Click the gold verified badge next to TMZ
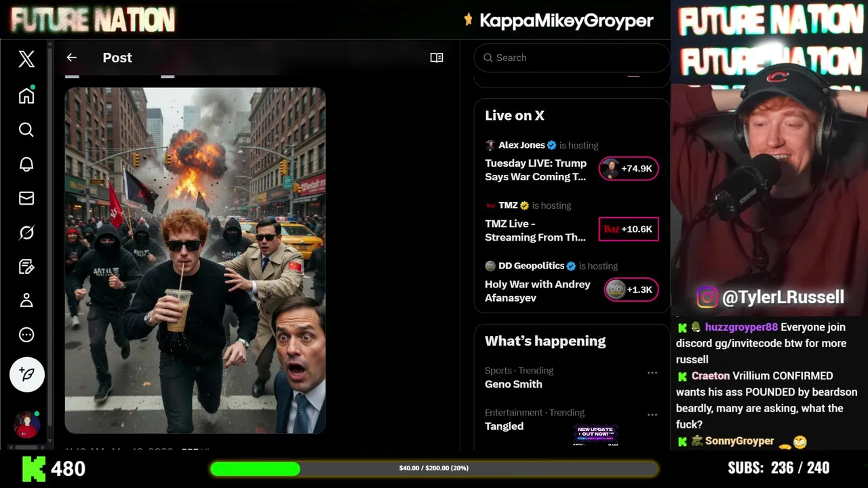Screen dimensions: 868x488 pos(524,205)
